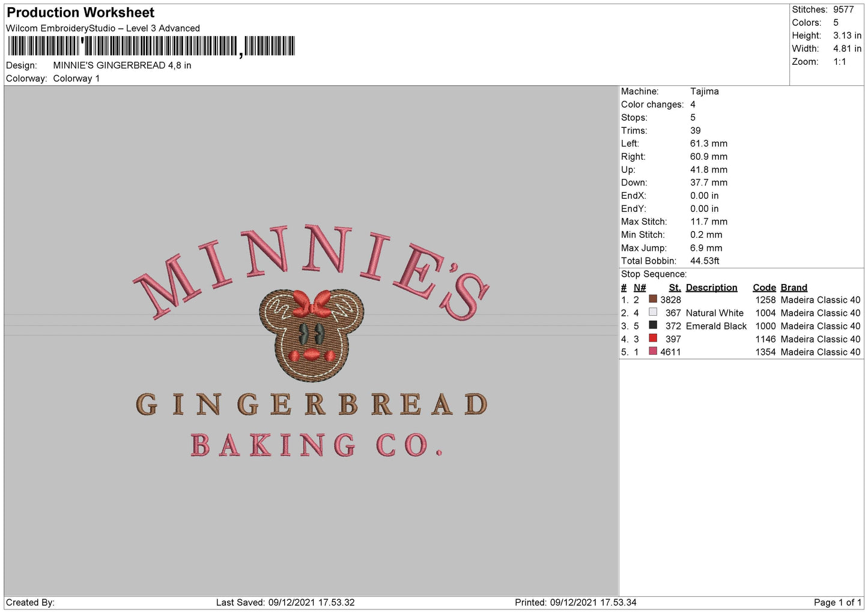Click the design name MINNIE'S GINGERBREAD 4,8 in
The height and width of the screenshot is (613, 868).
click(x=122, y=65)
